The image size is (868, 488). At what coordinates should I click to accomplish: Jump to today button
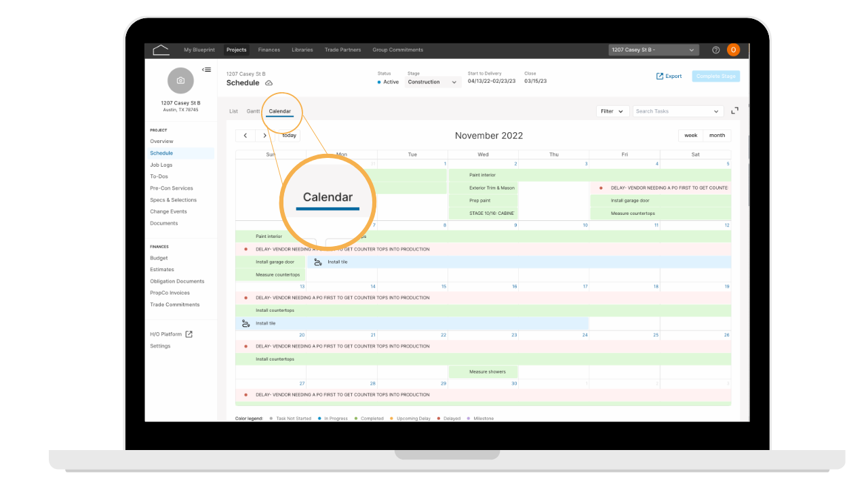290,136
